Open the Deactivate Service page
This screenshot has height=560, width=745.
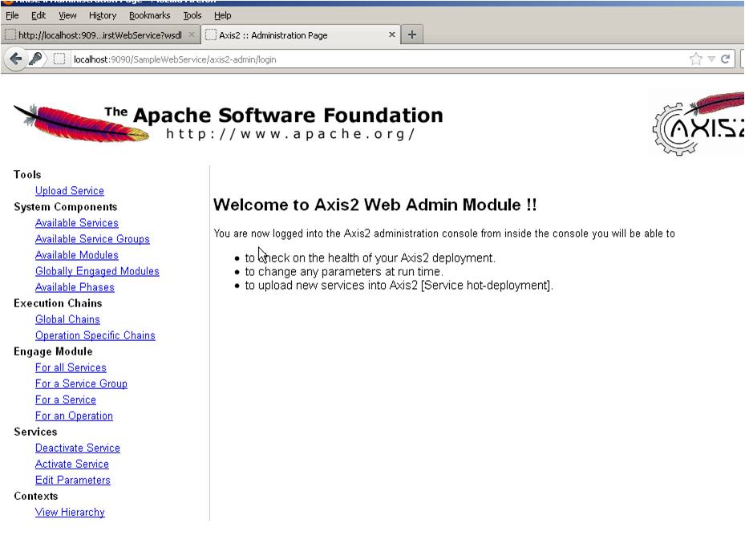coord(77,448)
